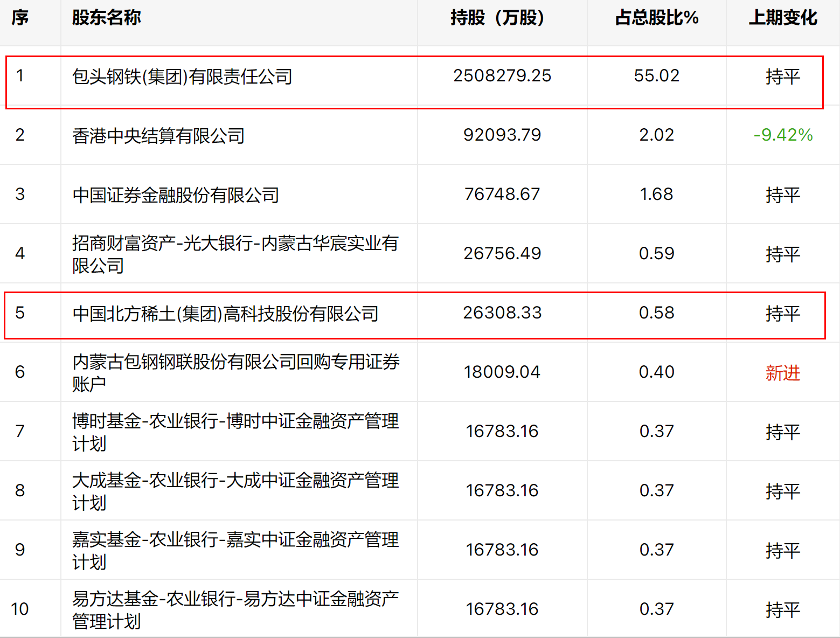Select 易方达基金-农业银行 shareholder name

pos(235,609)
